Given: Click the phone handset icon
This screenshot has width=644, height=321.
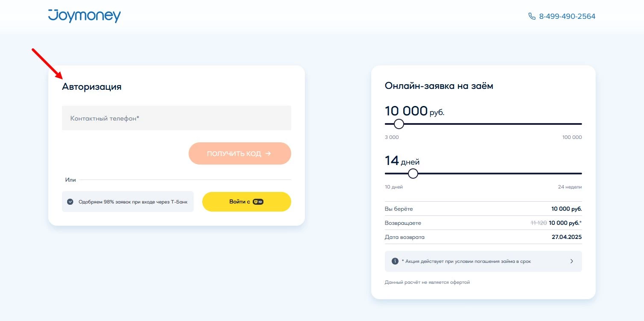Looking at the screenshot, I should (x=532, y=16).
